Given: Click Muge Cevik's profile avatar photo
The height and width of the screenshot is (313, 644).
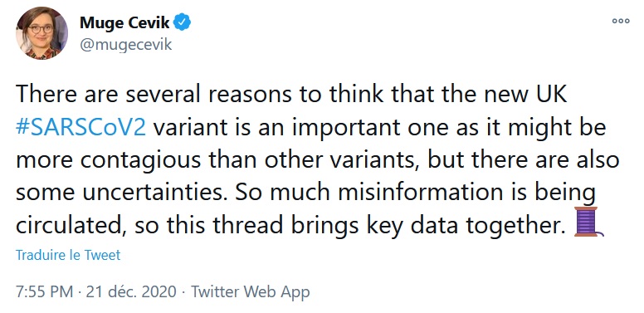Looking at the screenshot, I should (41, 33).
